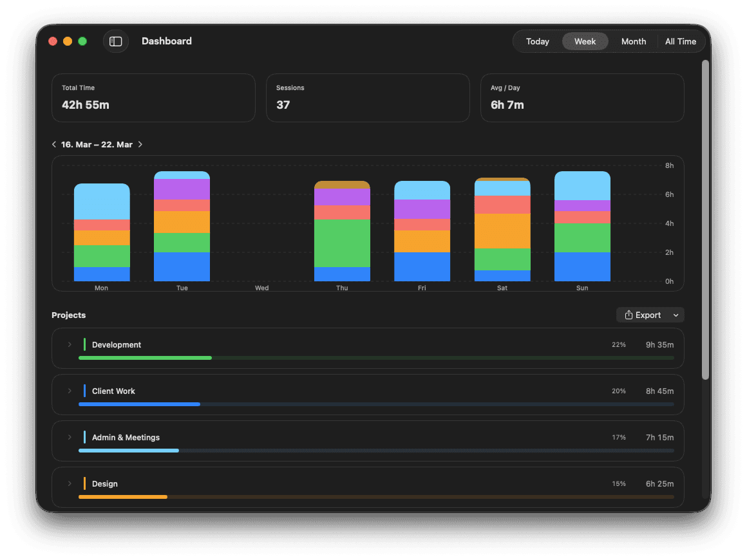
Task: Click the Total Time card
Action: [153, 98]
